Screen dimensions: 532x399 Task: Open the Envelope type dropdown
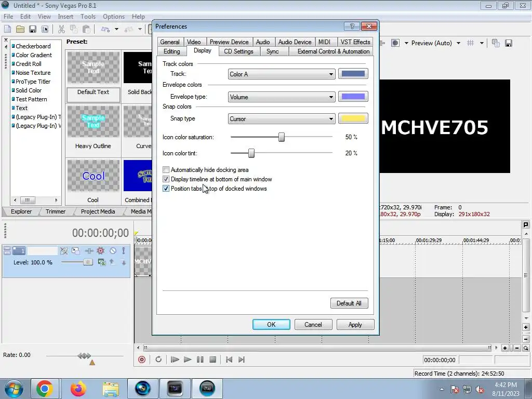click(282, 97)
